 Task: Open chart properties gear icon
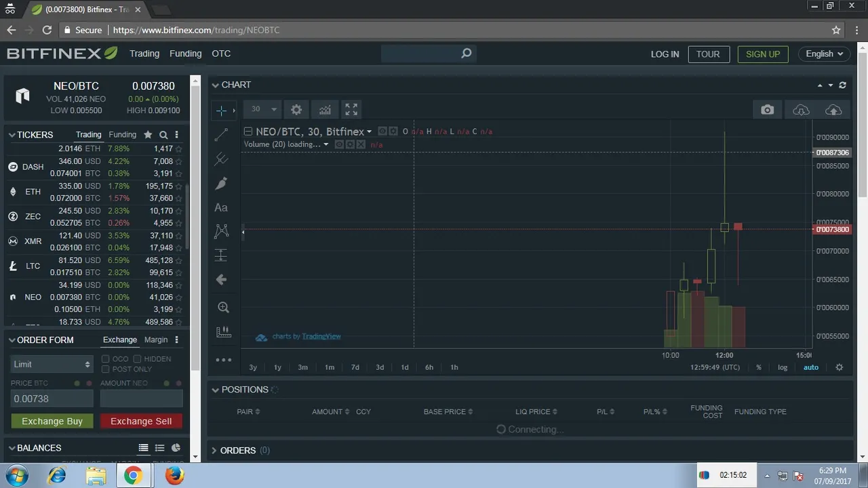[x=296, y=109]
